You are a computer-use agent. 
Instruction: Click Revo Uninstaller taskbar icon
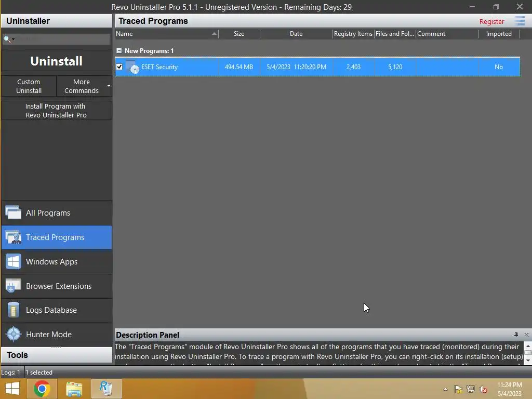point(106,389)
